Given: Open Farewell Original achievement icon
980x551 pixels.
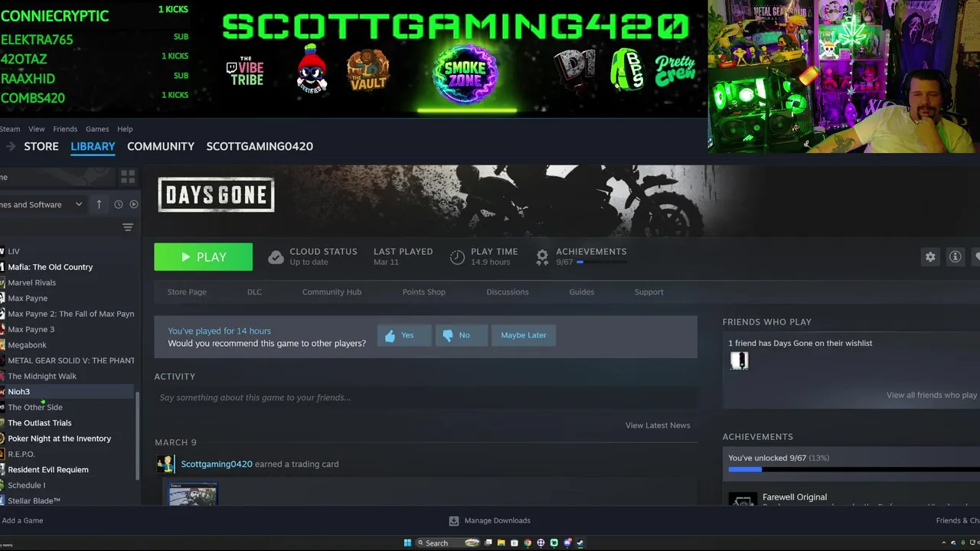Looking at the screenshot, I should (x=742, y=500).
